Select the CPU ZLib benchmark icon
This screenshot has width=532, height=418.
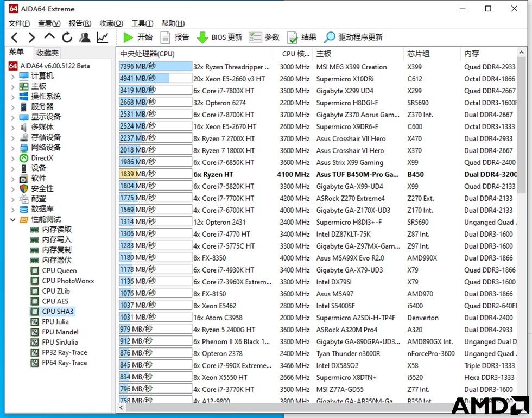[34, 291]
